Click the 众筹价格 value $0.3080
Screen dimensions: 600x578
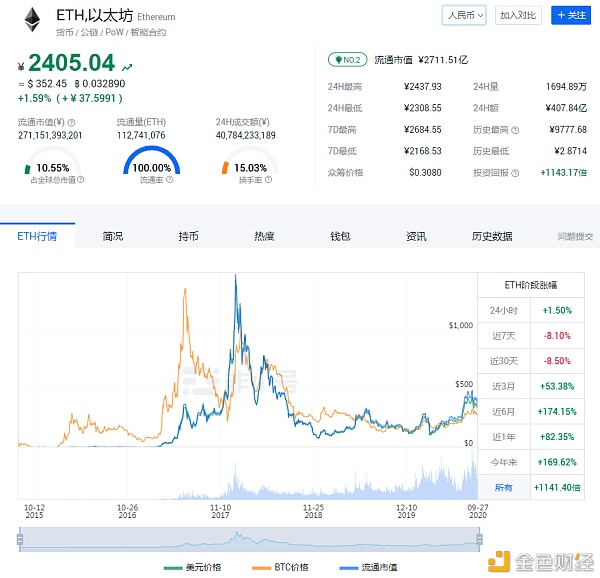pos(425,173)
